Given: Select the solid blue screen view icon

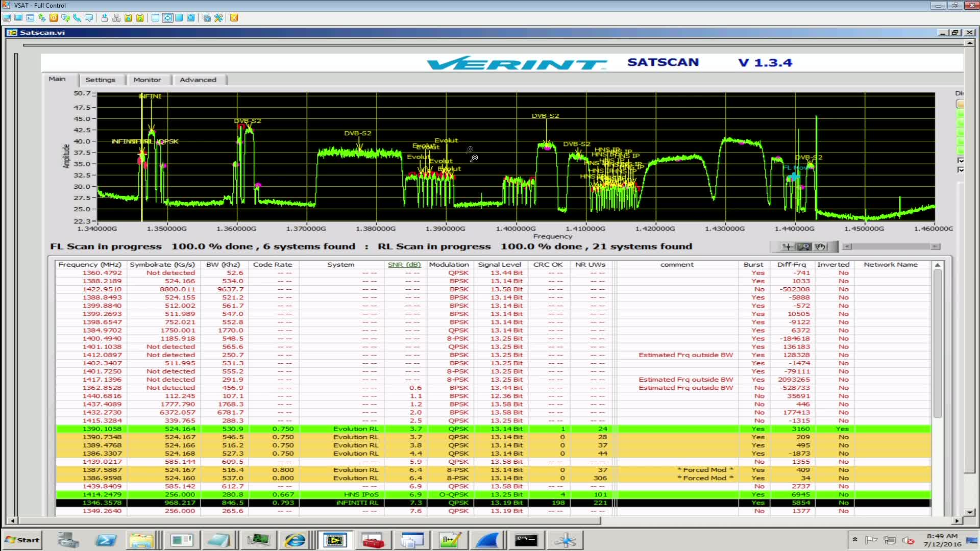Looking at the screenshot, I should tap(179, 18).
